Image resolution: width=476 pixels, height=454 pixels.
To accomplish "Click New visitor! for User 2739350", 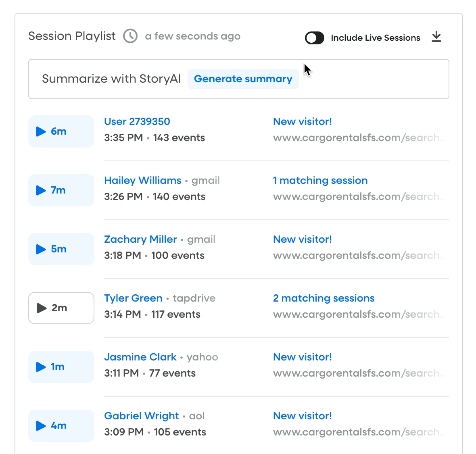I will (x=303, y=121).
